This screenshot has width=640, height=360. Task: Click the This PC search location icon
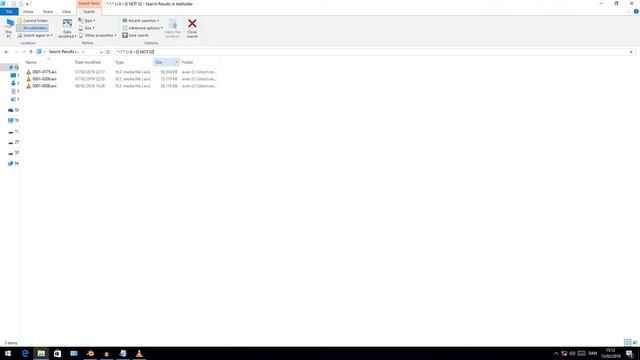[9, 28]
